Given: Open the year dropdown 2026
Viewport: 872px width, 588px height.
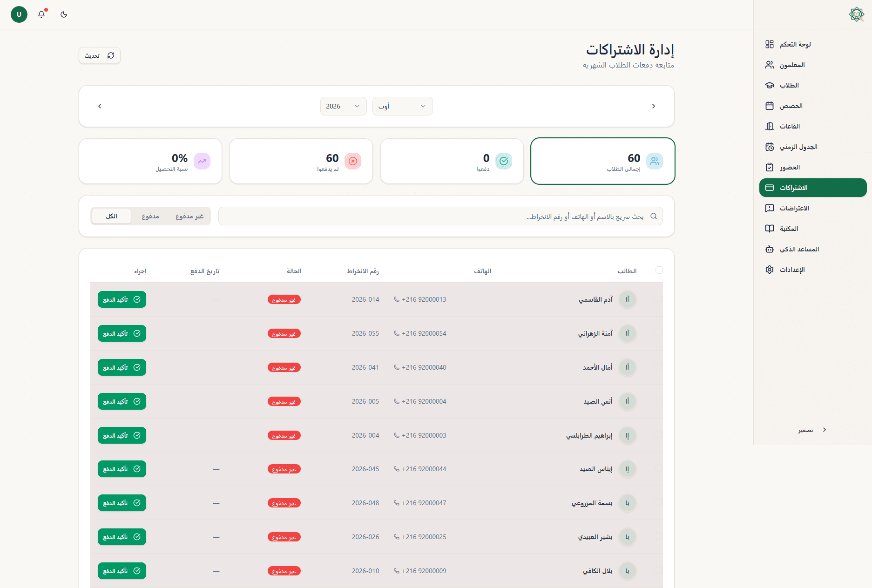Looking at the screenshot, I should 344,106.
